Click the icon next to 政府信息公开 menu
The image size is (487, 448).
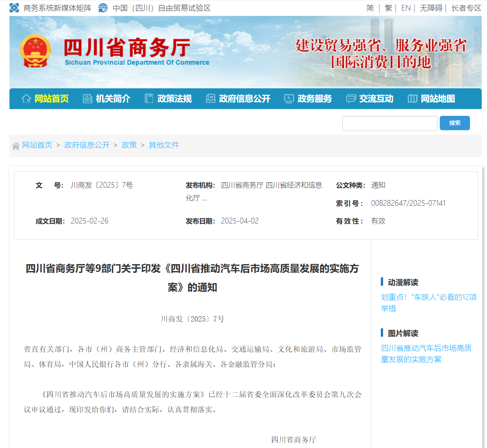[210, 99]
